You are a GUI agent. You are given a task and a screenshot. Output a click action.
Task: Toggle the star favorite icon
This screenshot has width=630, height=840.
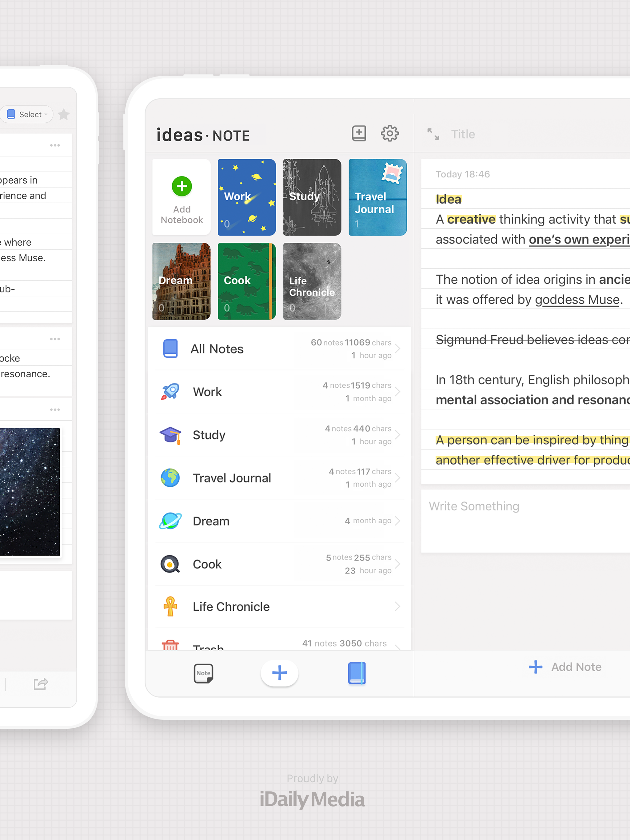coord(63,114)
